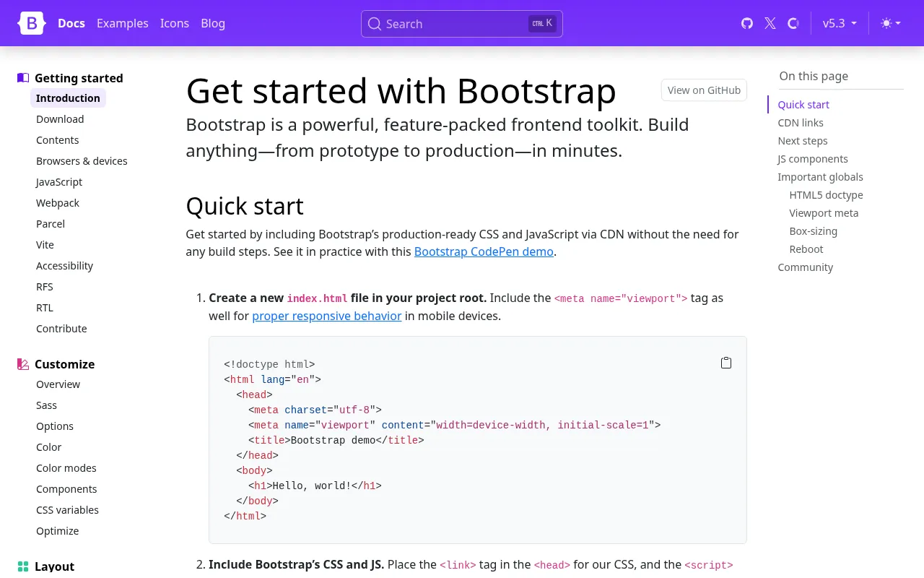Copy code snippet with clipboard icon

click(726, 363)
